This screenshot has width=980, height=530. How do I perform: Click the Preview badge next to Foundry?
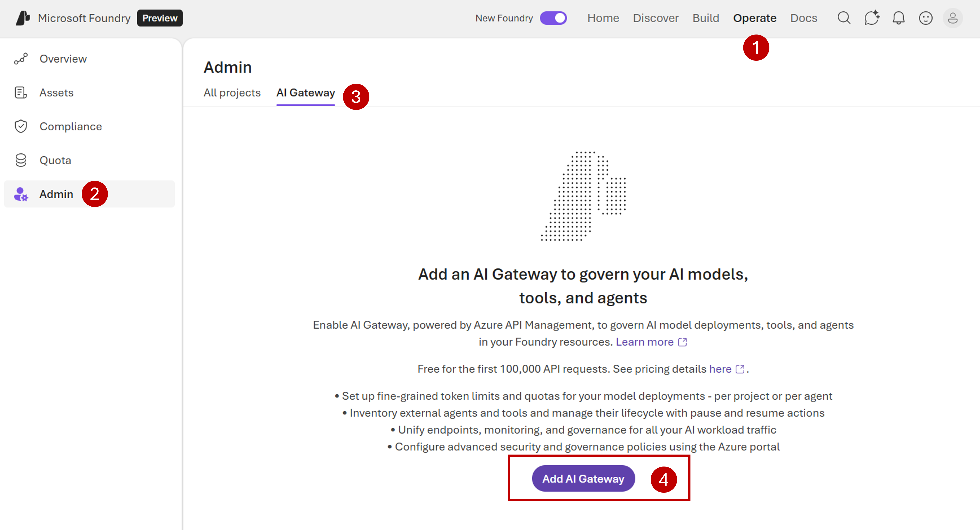coord(159,18)
